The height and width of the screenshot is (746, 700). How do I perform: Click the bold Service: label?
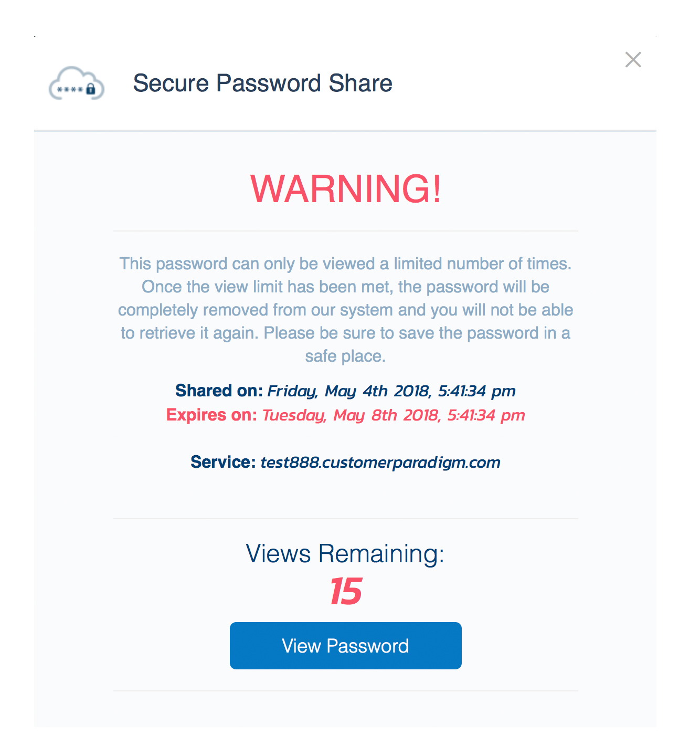(223, 462)
